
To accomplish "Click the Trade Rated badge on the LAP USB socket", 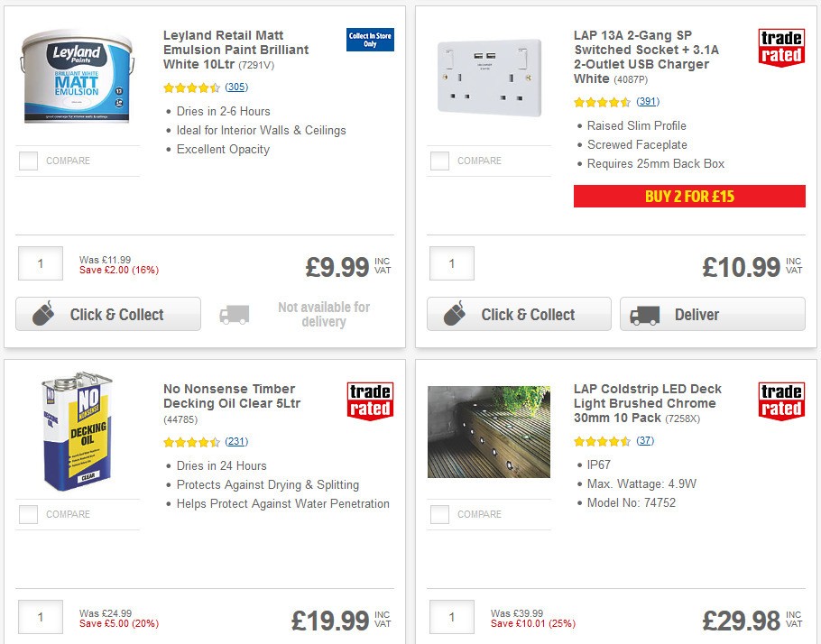I will (779, 50).
